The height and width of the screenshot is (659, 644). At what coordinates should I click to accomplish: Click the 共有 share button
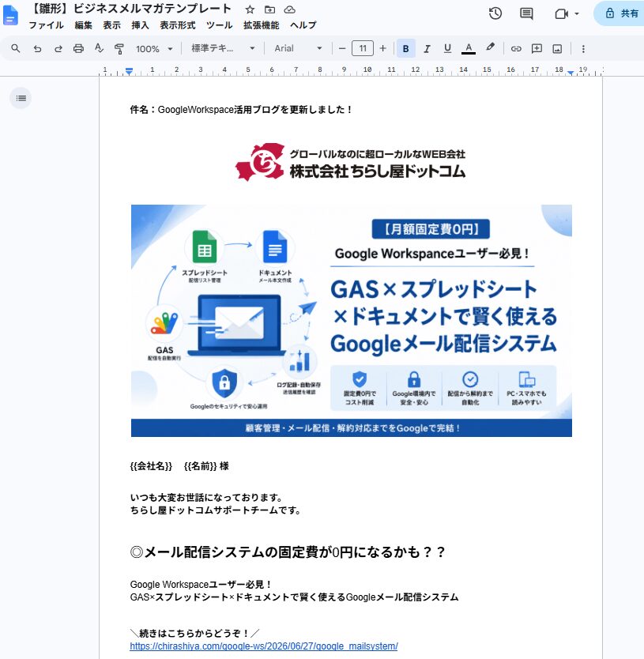(621, 13)
